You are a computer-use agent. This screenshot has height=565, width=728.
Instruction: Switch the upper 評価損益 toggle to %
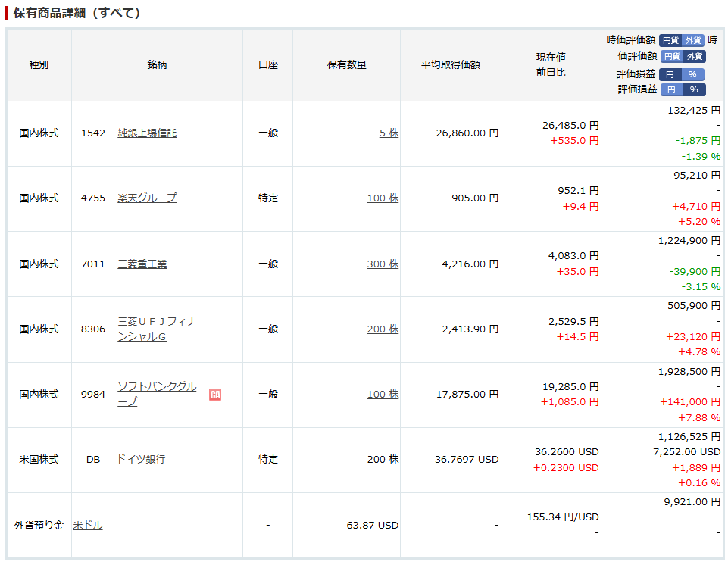(692, 74)
